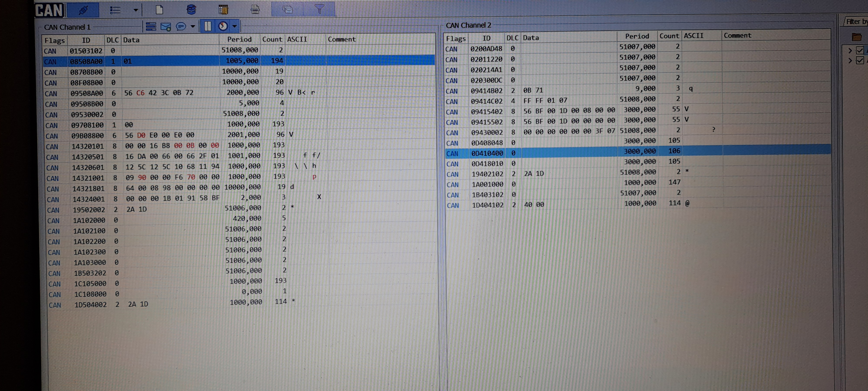868x391 pixels.
Task: Click the new document icon
Action: [159, 10]
